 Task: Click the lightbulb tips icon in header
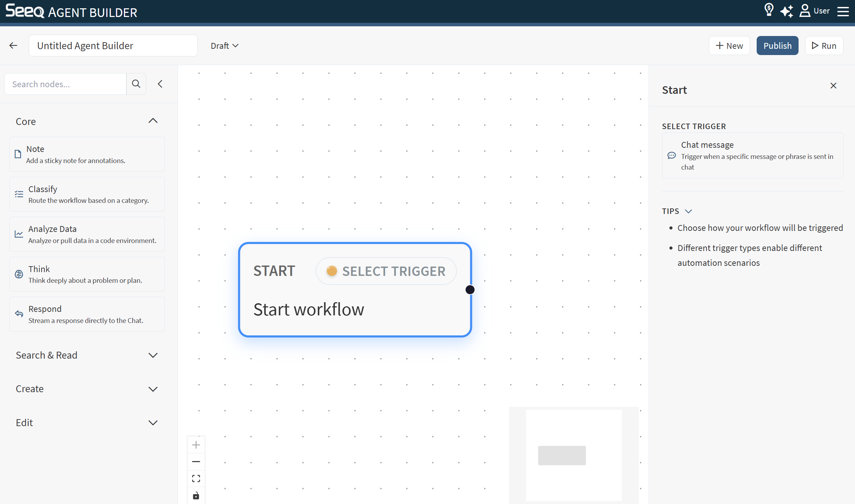pyautogui.click(x=768, y=10)
